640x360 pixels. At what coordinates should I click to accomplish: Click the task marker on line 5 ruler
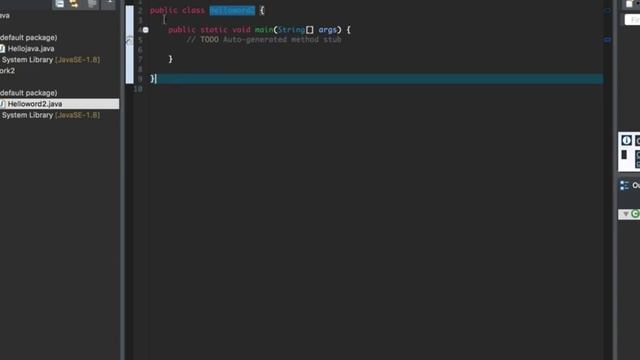click(x=129, y=40)
